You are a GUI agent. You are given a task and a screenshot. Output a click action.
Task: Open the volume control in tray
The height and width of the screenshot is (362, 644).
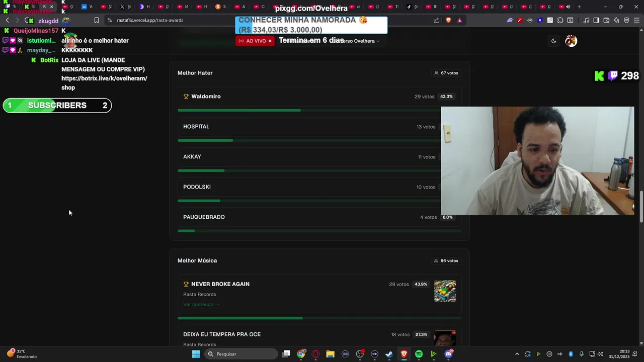click(600, 354)
